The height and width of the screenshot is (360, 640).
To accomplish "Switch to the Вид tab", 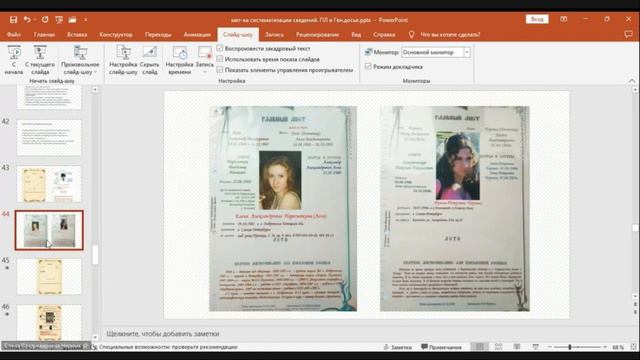I will click(356, 35).
